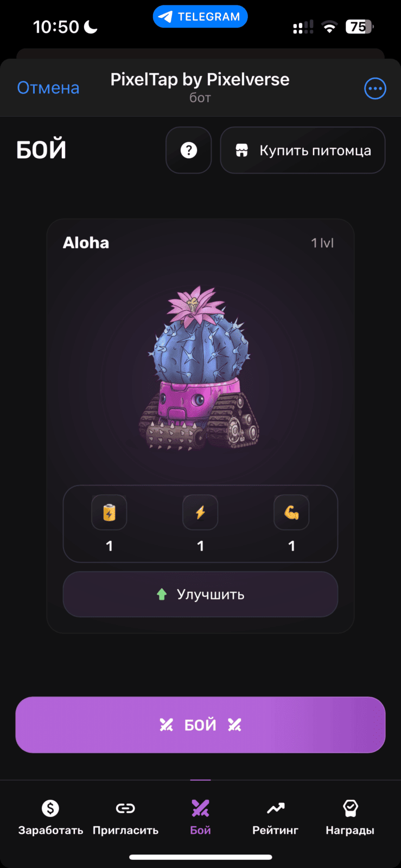Tap the battery energy stat icon

tap(109, 512)
